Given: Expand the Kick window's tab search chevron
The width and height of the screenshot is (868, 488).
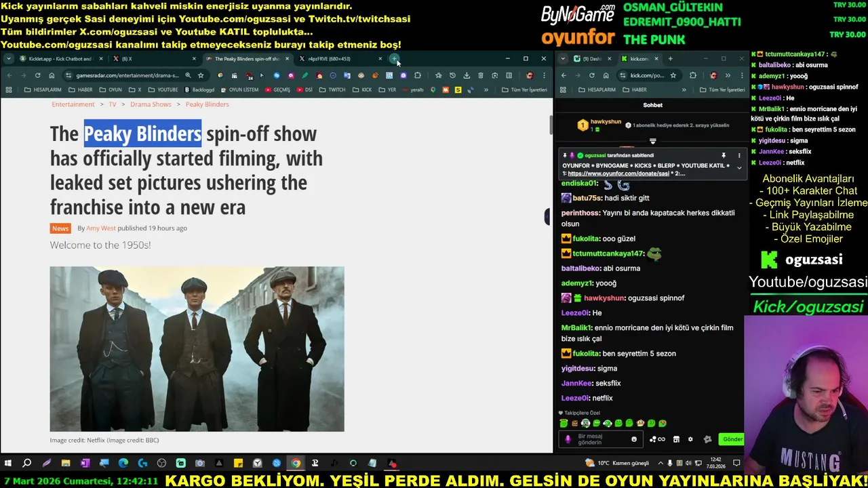Looking at the screenshot, I should tap(564, 58).
